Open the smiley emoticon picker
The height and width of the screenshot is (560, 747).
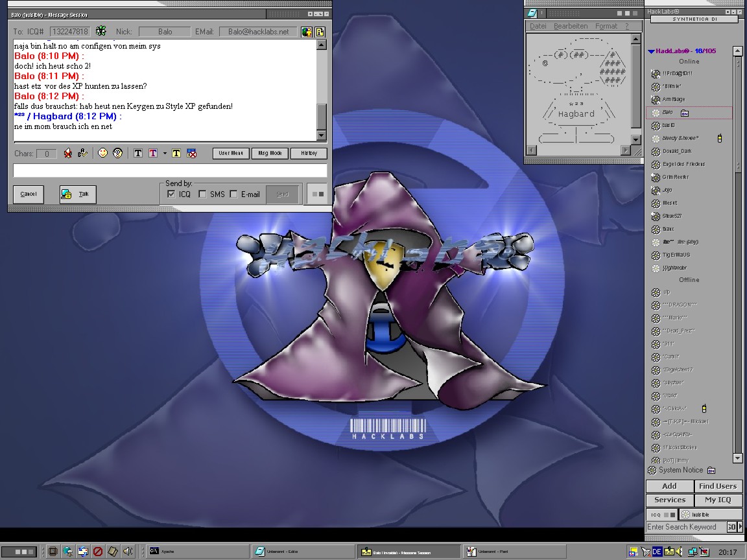point(102,154)
